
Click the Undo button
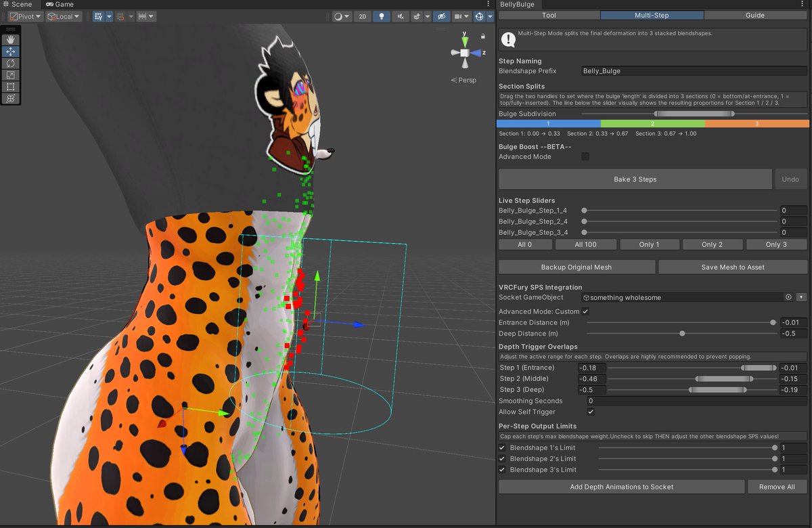pos(791,179)
